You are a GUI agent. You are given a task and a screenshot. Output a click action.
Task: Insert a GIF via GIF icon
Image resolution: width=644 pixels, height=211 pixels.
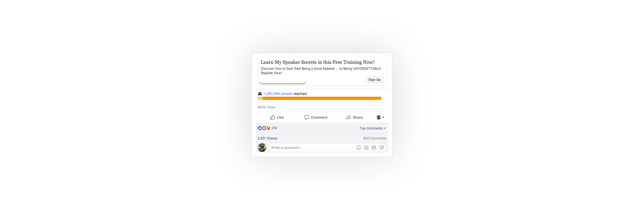[x=374, y=148]
